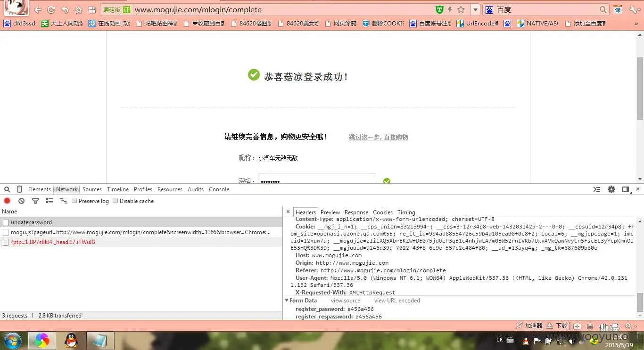Open address bar history dropdown arrow
644x350 pixels.
point(475,9)
